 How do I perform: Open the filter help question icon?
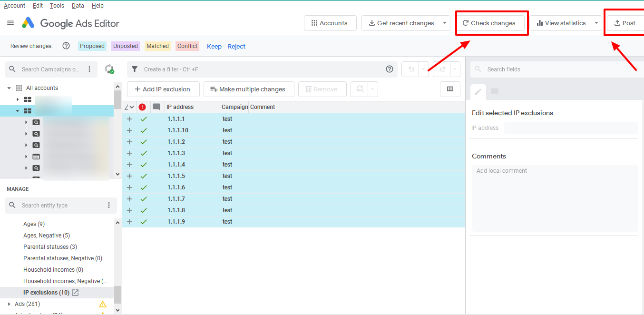[x=390, y=69]
